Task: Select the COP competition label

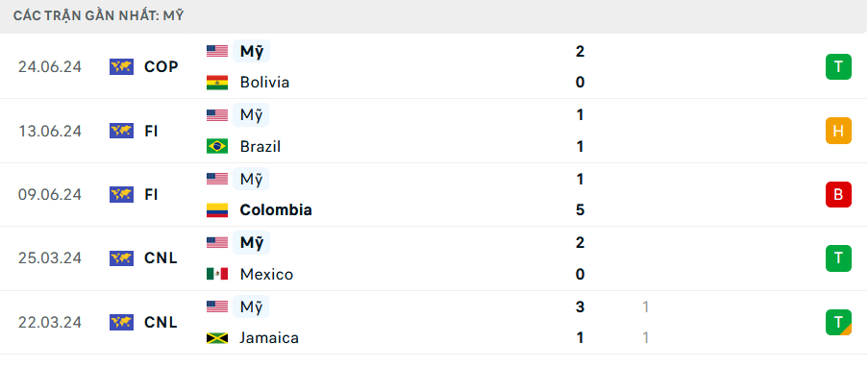Action: pos(161,67)
